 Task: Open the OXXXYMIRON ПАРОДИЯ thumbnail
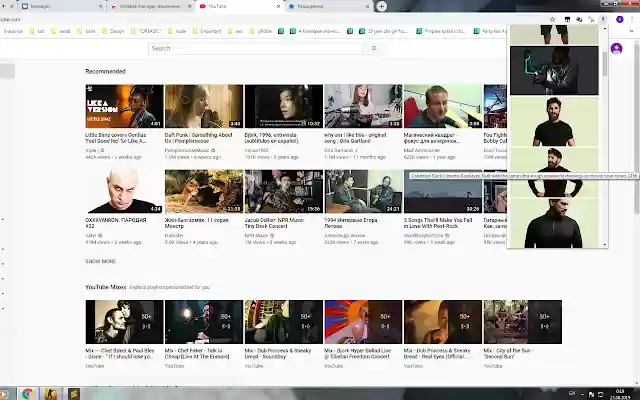coord(124,191)
